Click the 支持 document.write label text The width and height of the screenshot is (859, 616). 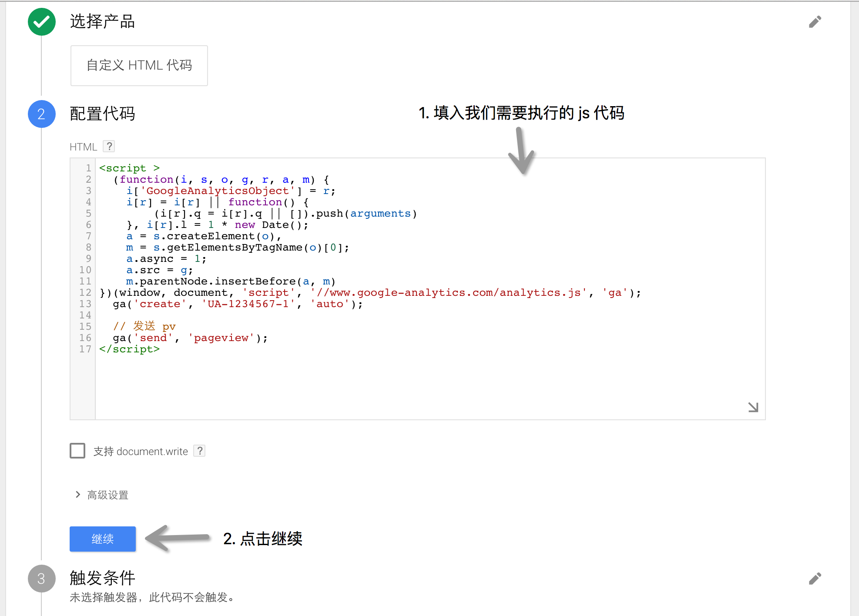click(x=141, y=452)
